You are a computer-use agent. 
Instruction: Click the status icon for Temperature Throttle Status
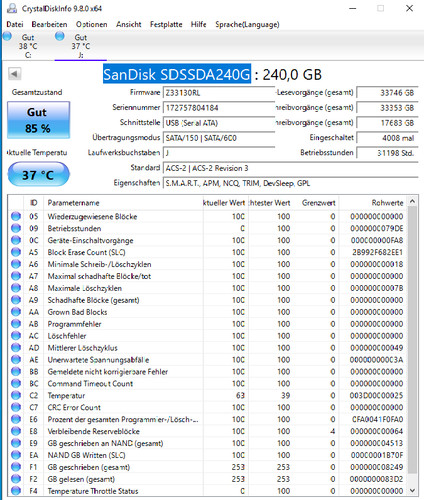pos(16,491)
